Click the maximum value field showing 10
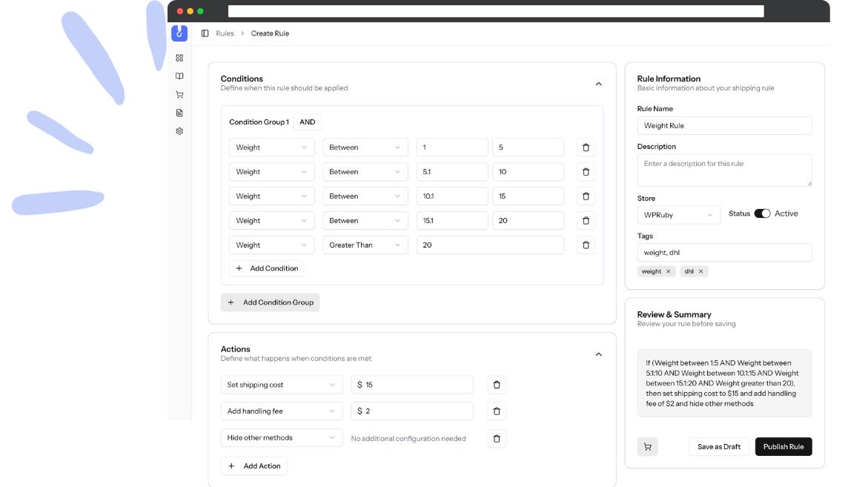 click(528, 171)
